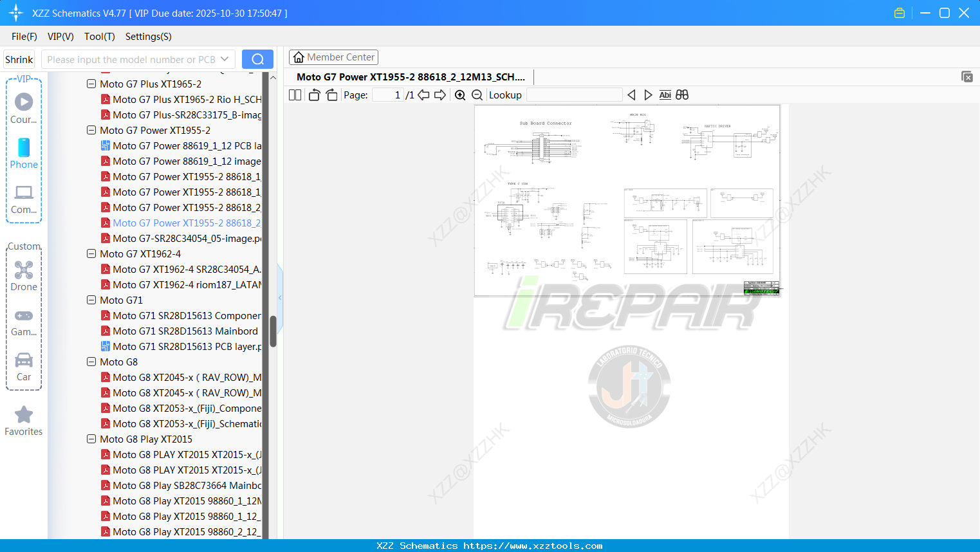
Task: Collapse the file tree side panel handle
Action: pyautogui.click(x=280, y=298)
